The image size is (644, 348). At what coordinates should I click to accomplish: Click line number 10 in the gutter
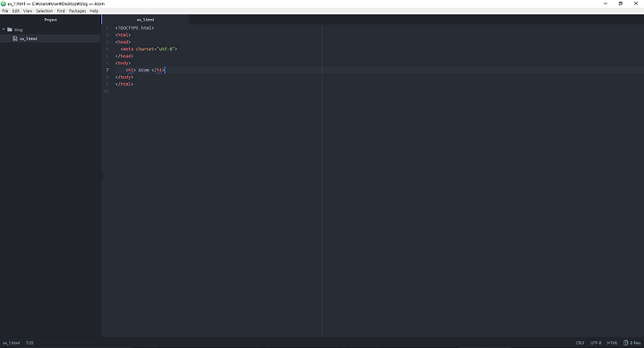106,91
